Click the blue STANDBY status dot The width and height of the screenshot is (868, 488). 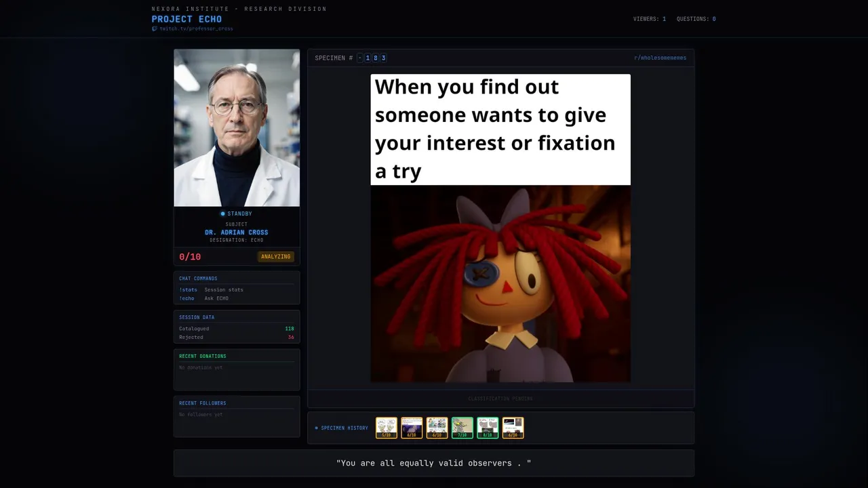pos(222,214)
